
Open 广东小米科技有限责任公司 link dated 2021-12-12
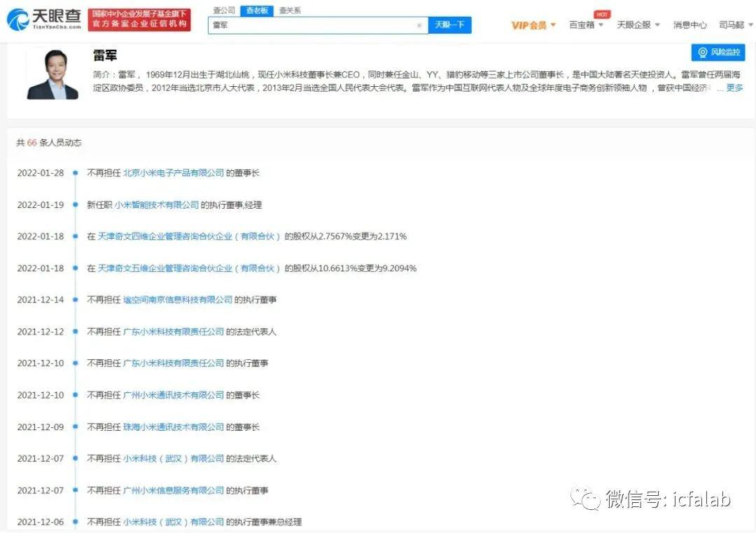pos(174,331)
